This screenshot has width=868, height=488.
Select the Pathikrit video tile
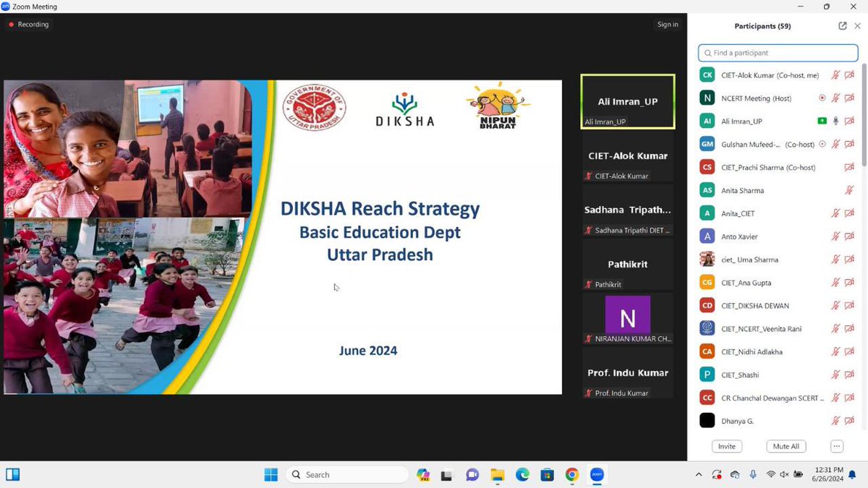(628, 265)
